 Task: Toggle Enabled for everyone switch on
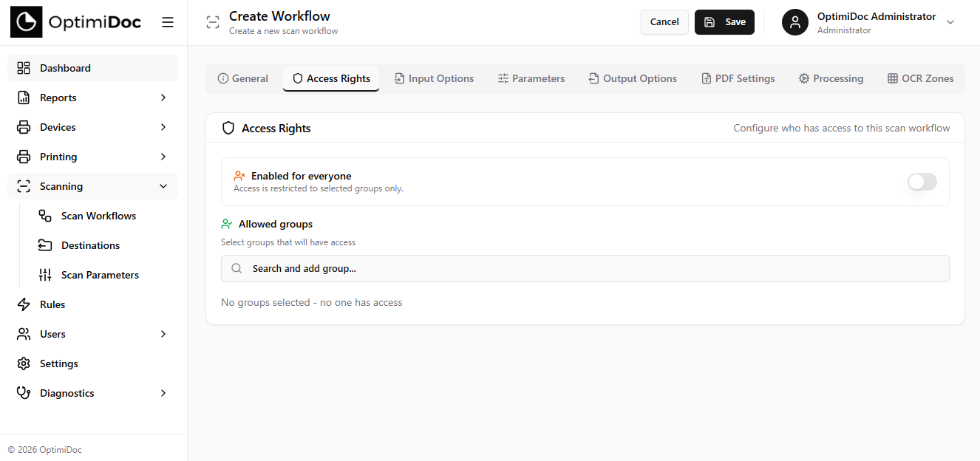coord(922,182)
